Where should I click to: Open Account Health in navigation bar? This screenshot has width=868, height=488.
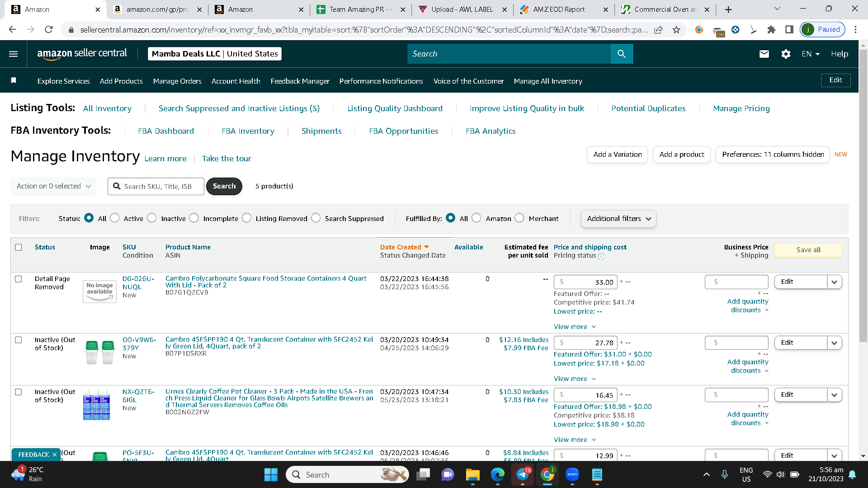236,81
